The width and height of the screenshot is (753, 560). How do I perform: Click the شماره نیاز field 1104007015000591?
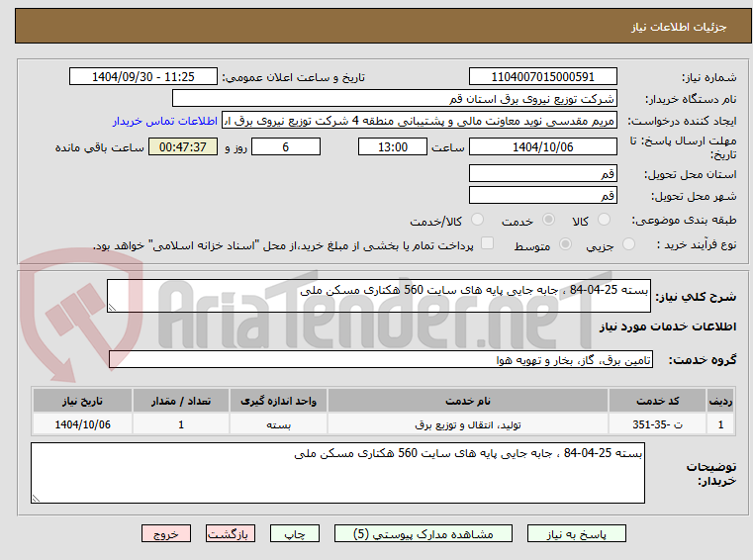(542, 76)
